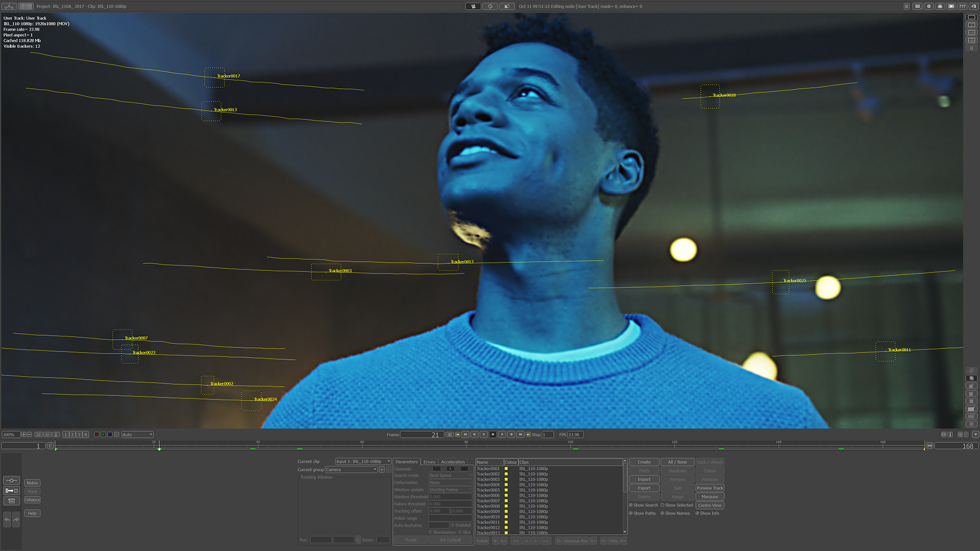Enable the Show Selected checkbox
The image size is (980, 551).
663,505
